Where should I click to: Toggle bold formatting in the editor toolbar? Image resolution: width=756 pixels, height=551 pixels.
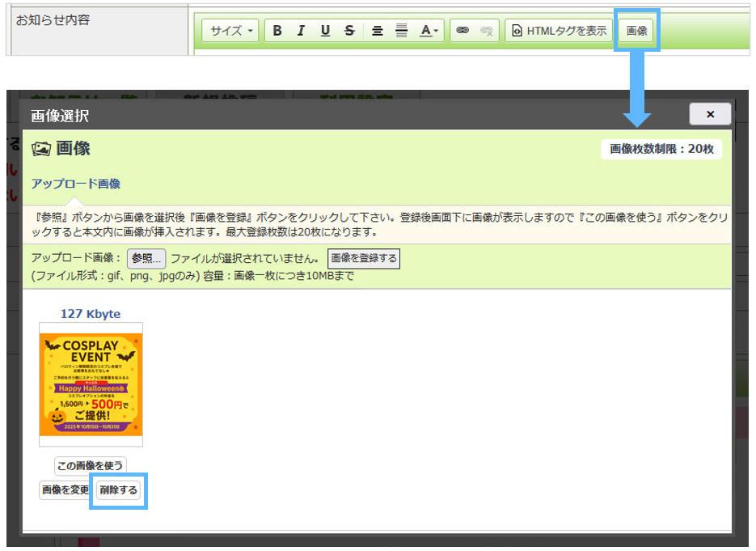click(x=277, y=31)
